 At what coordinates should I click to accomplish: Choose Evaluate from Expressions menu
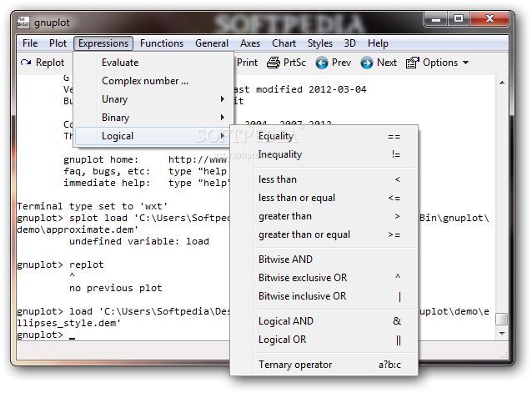(x=153, y=63)
